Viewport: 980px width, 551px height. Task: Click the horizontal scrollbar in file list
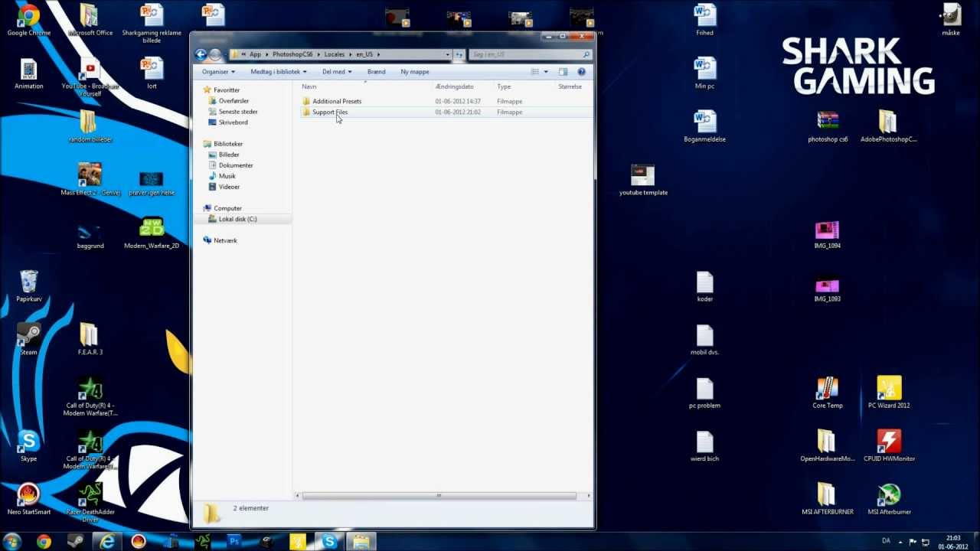(x=439, y=496)
